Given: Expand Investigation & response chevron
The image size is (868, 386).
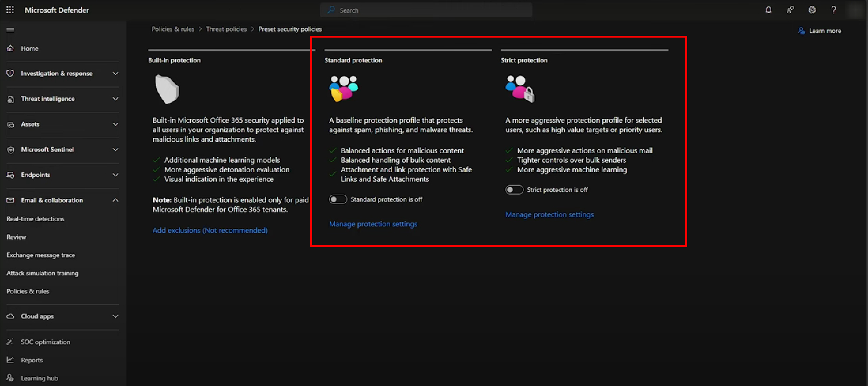Looking at the screenshot, I should 115,73.
